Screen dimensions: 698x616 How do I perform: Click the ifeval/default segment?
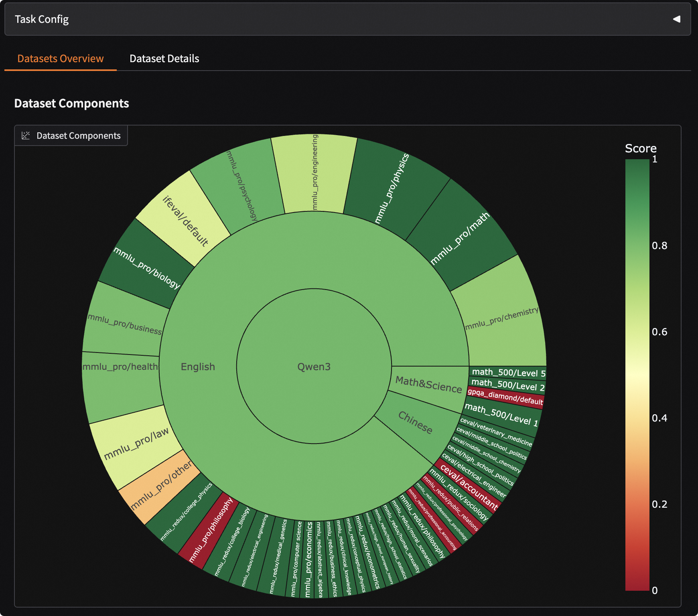click(185, 220)
